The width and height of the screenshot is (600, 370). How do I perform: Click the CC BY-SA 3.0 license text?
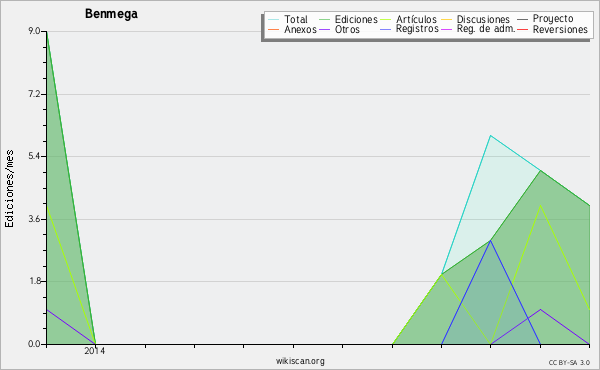coord(569,363)
